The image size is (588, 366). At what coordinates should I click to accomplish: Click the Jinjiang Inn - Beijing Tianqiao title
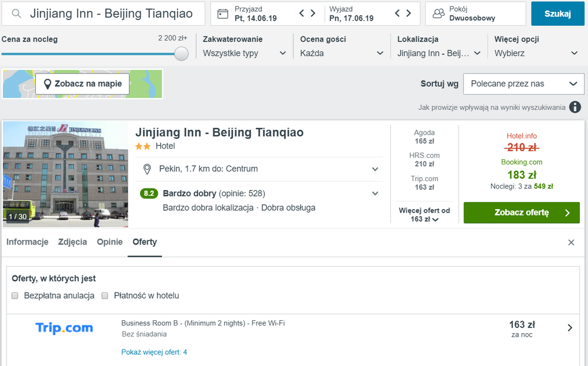(219, 132)
